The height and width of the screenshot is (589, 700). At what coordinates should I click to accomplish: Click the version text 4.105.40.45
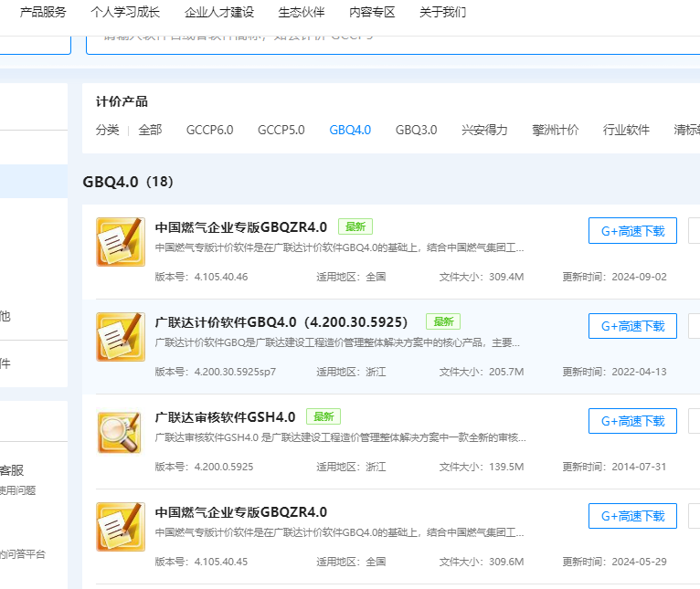pos(221,562)
